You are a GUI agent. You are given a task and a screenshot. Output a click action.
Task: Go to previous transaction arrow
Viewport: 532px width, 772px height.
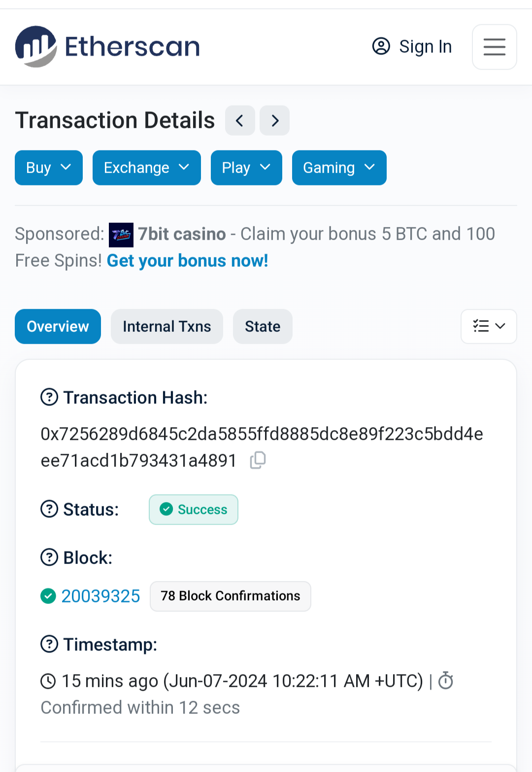click(240, 120)
